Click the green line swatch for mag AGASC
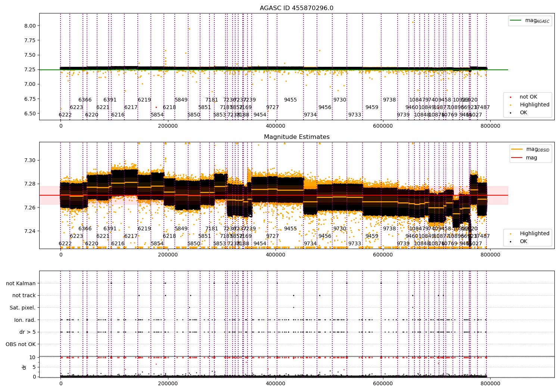 pos(516,21)
